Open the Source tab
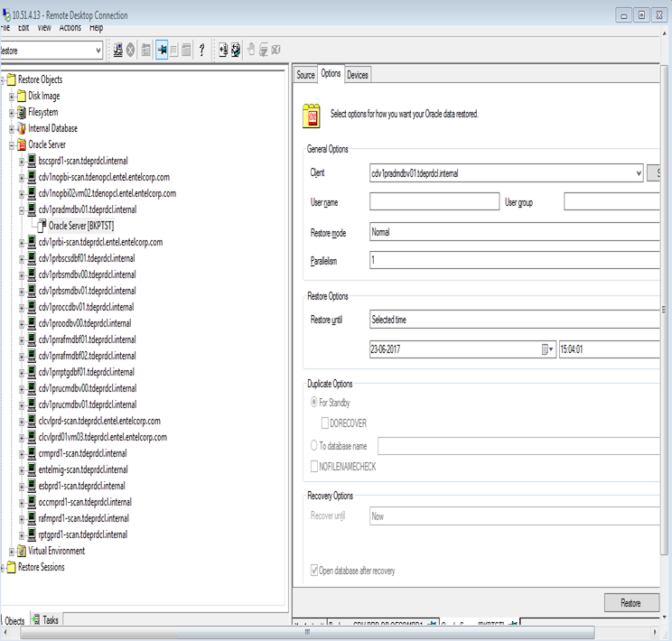Viewport: 672px width, 641px height. (305, 75)
